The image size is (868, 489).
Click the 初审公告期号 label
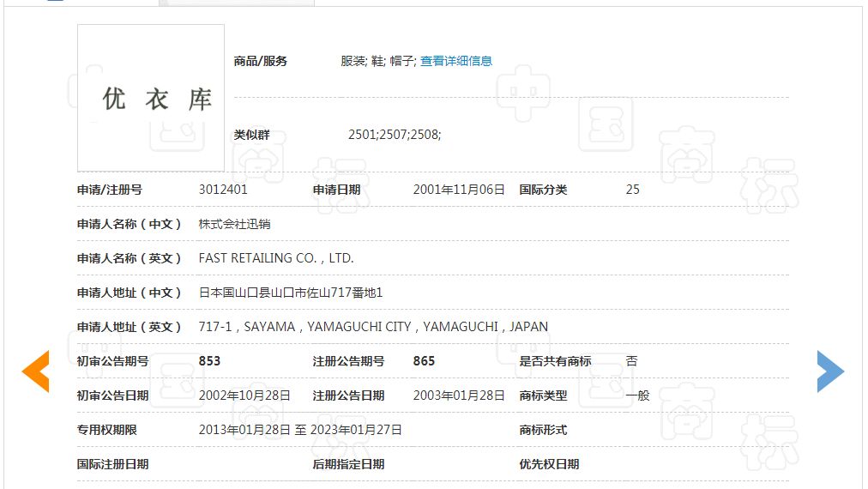[x=113, y=361]
